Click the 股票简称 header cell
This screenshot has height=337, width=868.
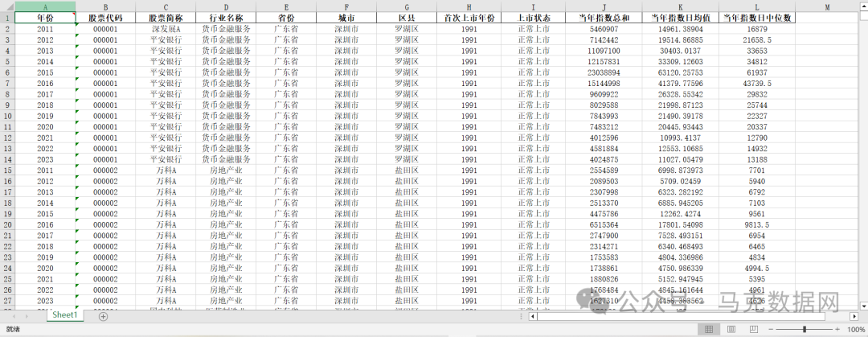[x=166, y=18]
